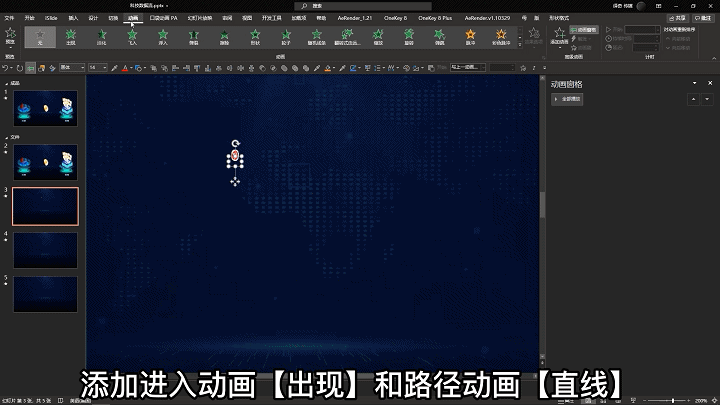Toggle the 动画窗格 (Animation Pane) button
720x405 pixels.
pos(586,30)
